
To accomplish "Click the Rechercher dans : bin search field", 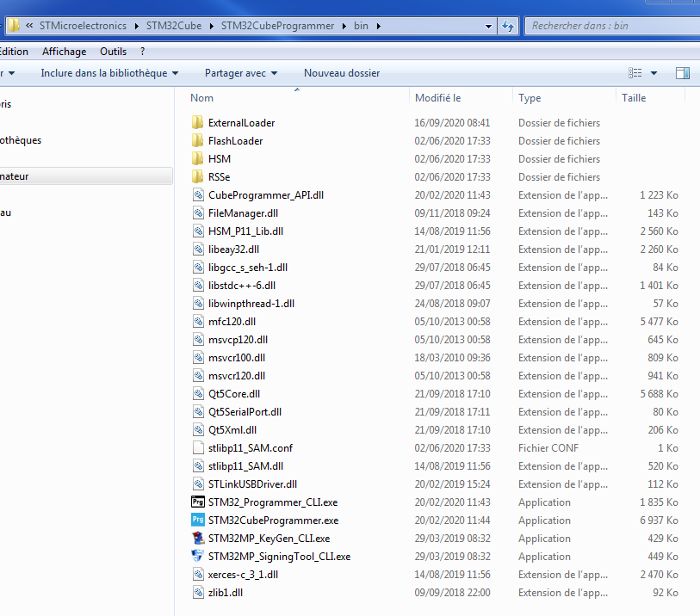I will coord(612,26).
